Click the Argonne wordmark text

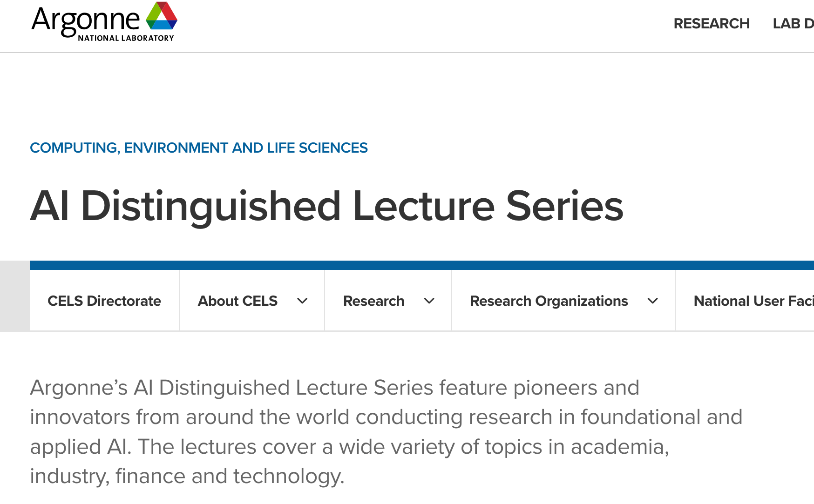click(x=86, y=20)
